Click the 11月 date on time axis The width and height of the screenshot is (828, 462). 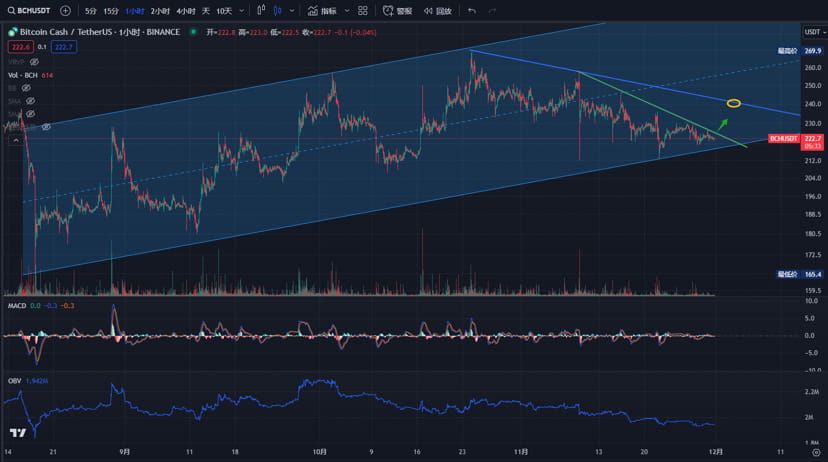click(521, 452)
